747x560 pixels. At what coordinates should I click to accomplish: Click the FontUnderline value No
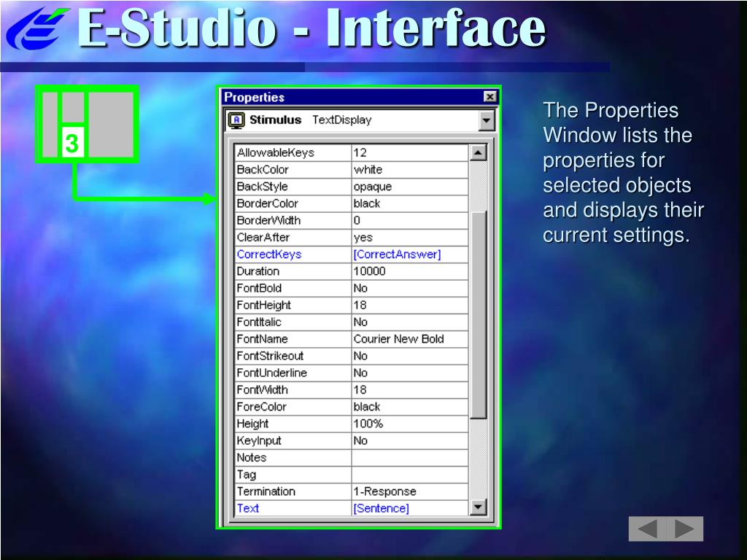410,373
